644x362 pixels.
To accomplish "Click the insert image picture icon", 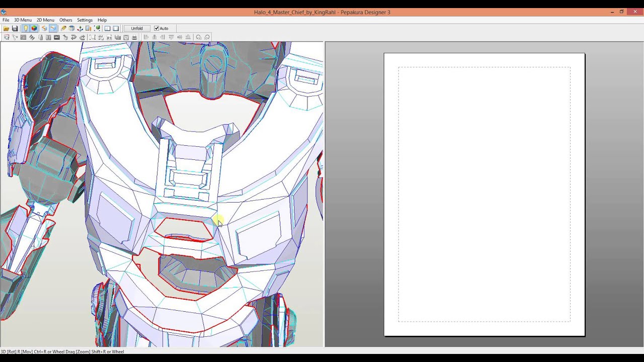I will click(57, 37).
